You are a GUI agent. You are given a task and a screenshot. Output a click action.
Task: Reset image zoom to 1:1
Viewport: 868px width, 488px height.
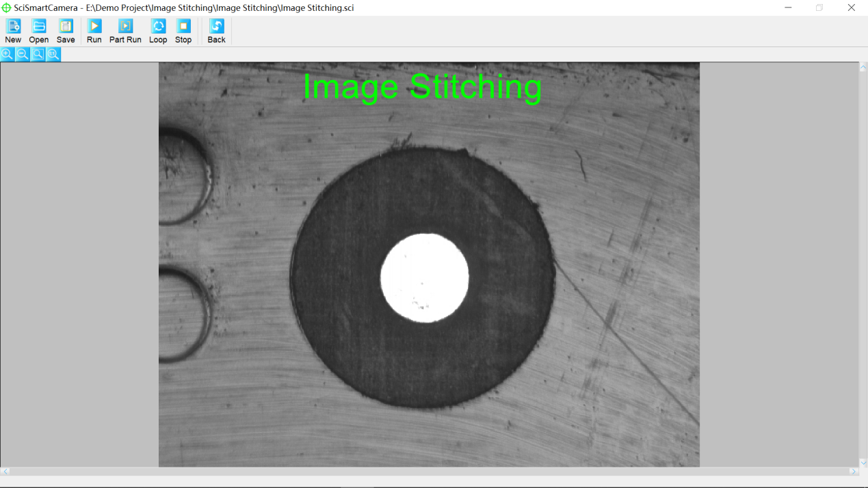click(x=53, y=55)
